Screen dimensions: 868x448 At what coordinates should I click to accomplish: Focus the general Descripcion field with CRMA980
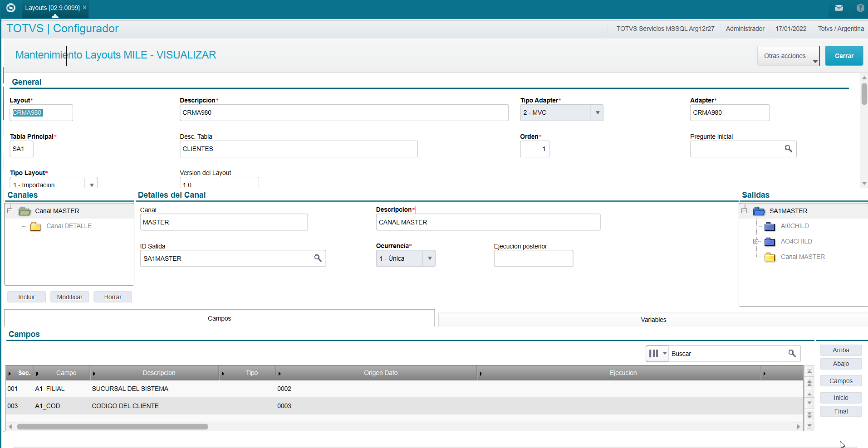tap(344, 112)
